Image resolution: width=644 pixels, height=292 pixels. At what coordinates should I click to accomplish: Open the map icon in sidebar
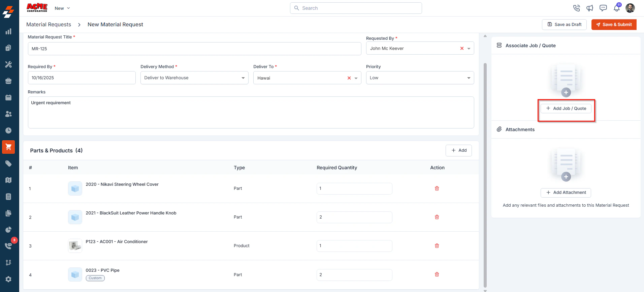tap(8, 180)
